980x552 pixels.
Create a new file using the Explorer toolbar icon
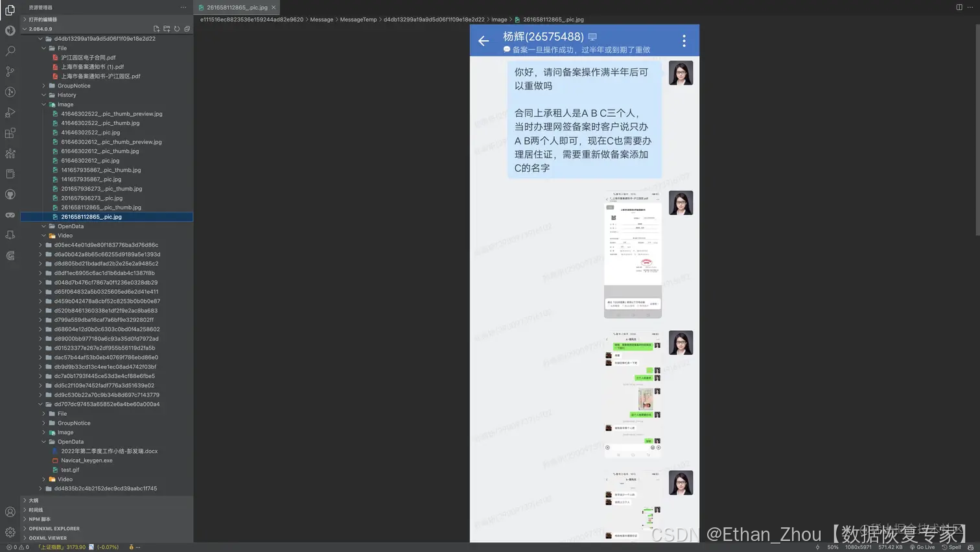point(156,29)
